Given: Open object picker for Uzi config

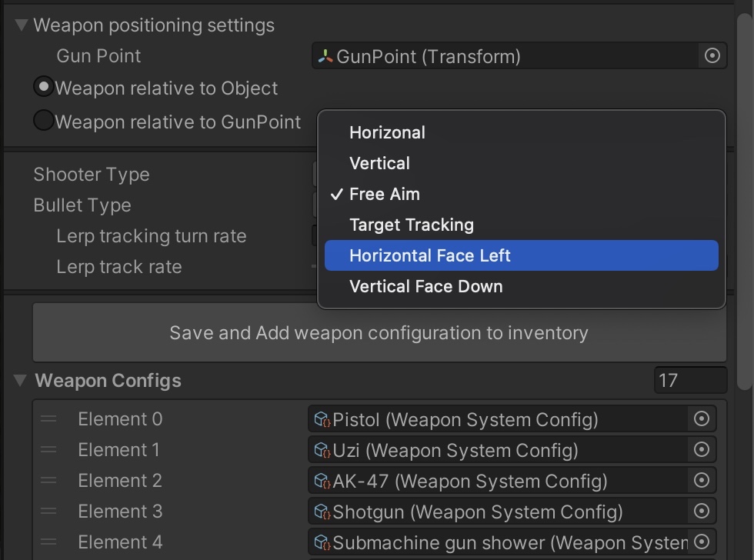Looking at the screenshot, I should tap(701, 450).
